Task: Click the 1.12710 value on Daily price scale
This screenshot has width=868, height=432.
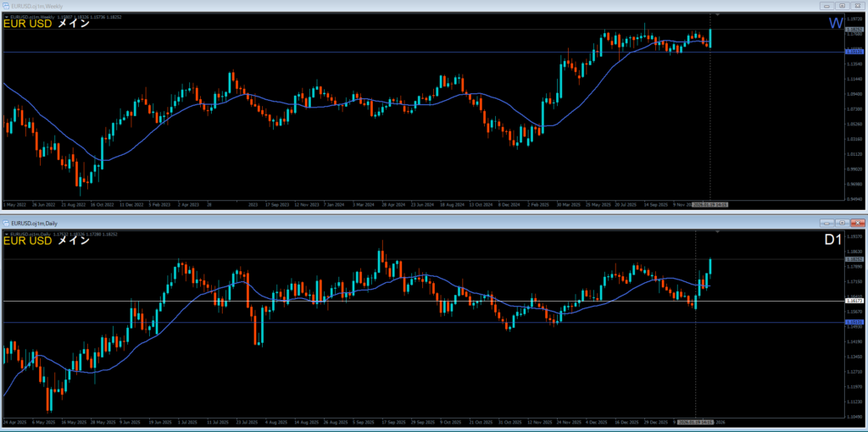Action: click(x=854, y=371)
